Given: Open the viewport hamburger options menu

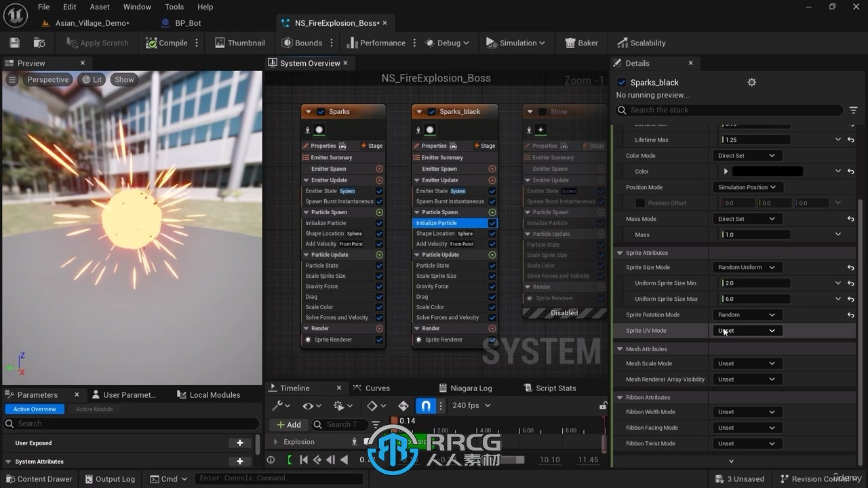Looking at the screenshot, I should pos(12,79).
